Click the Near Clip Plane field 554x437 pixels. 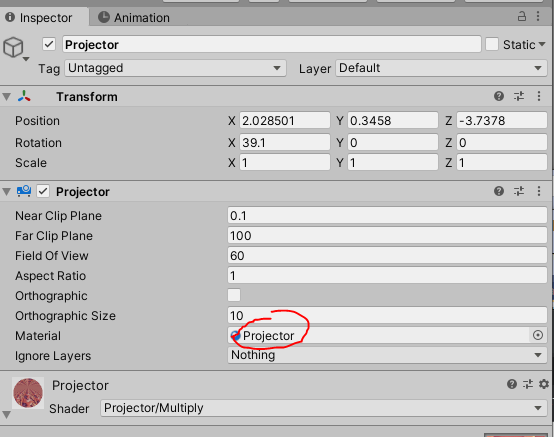387,215
